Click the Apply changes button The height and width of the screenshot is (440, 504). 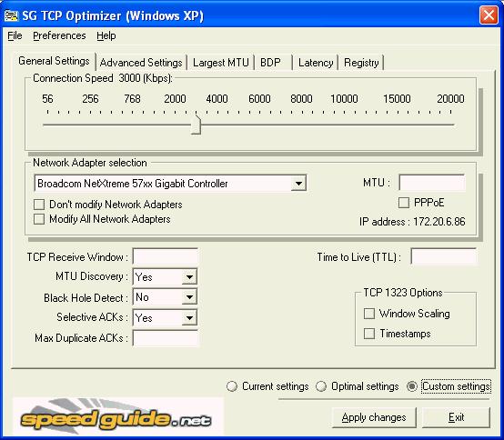pos(374,417)
